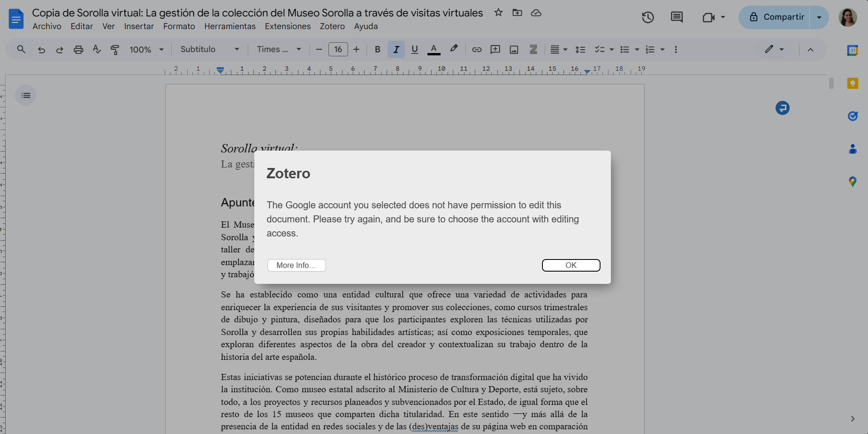This screenshot has height=434, width=868.
Task: Open checklist options dropdown
Action: pyautogui.click(x=611, y=49)
